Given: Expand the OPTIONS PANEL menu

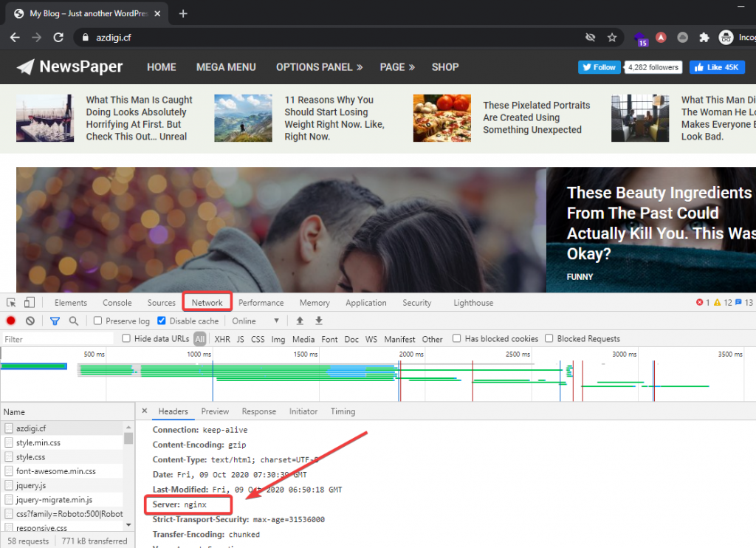Looking at the screenshot, I should 319,67.
